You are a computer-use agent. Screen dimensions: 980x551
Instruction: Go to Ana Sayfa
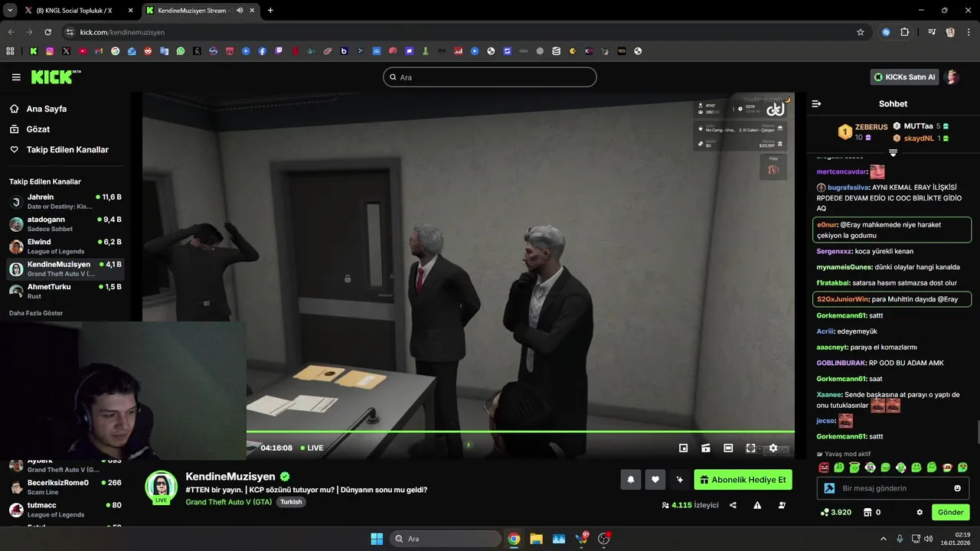[46, 109]
